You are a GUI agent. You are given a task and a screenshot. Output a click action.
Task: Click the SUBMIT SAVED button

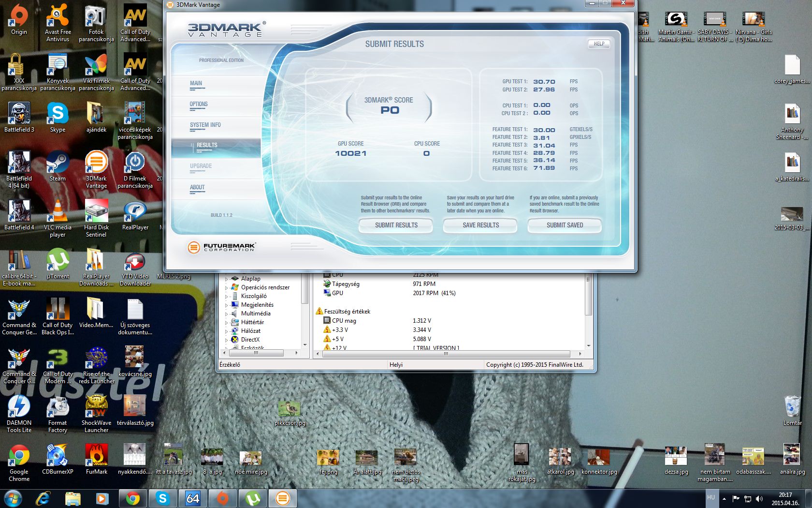(x=565, y=225)
